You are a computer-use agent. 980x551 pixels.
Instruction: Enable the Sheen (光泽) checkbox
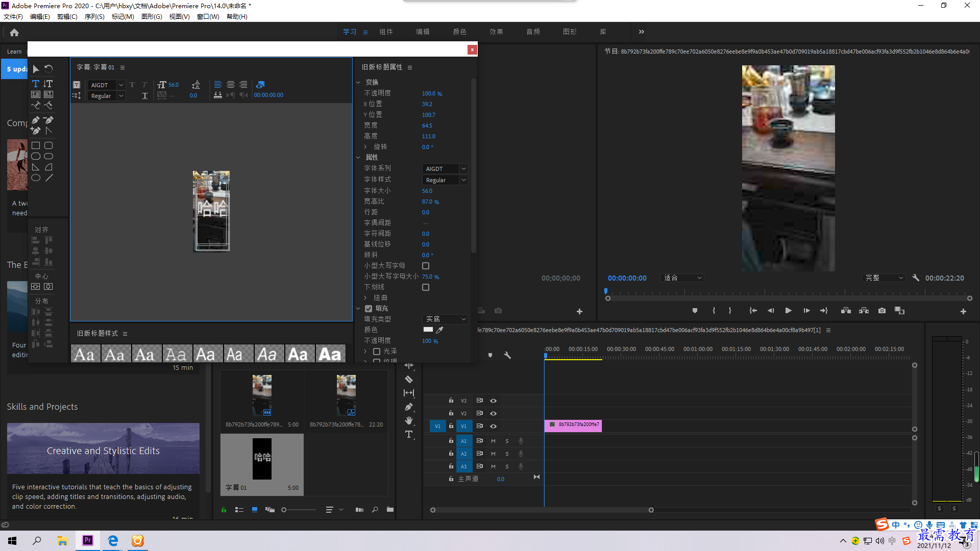tap(377, 352)
